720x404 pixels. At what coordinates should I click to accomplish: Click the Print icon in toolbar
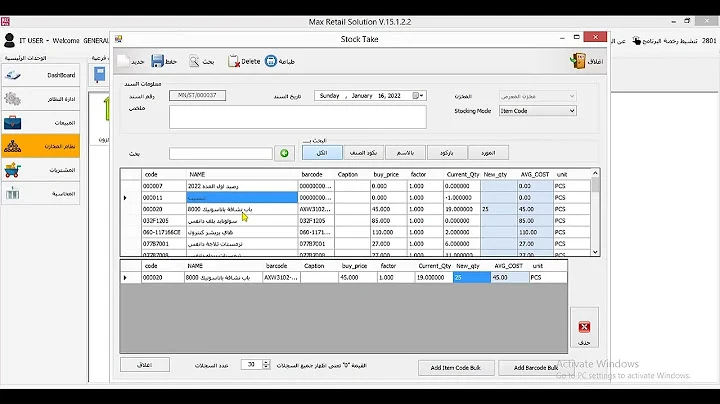coord(271,61)
